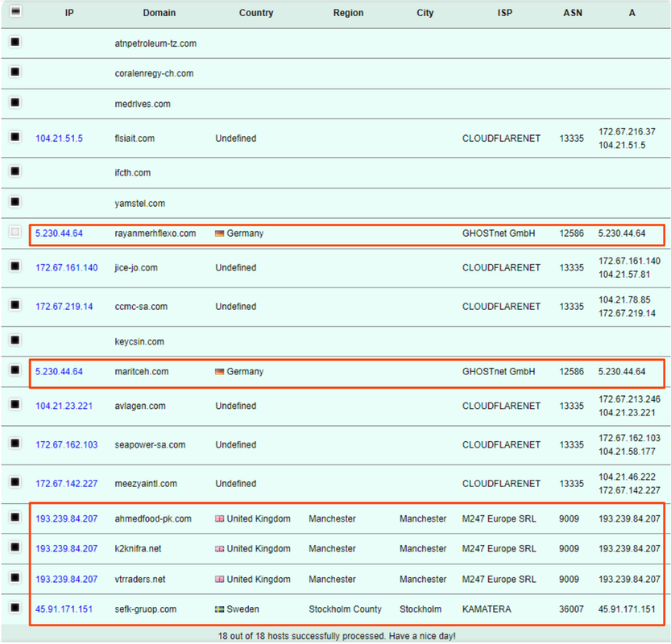Click the A record 172.67.216.37

click(627, 132)
